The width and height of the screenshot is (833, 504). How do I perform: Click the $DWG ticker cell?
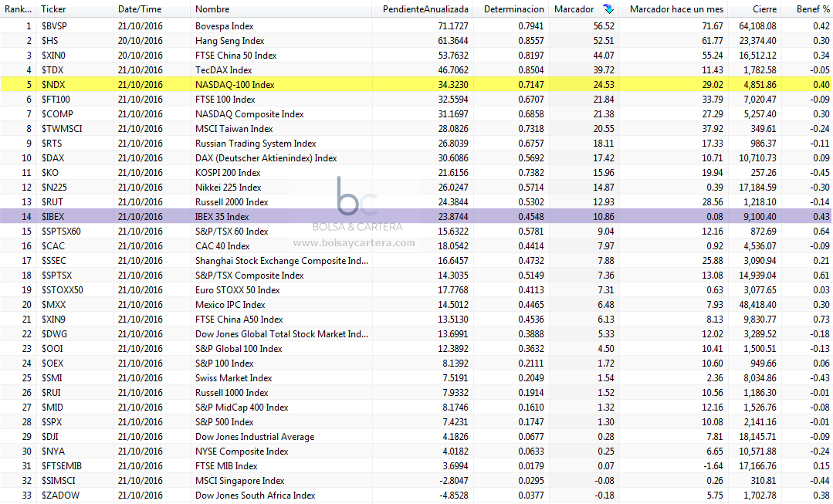tap(54, 334)
